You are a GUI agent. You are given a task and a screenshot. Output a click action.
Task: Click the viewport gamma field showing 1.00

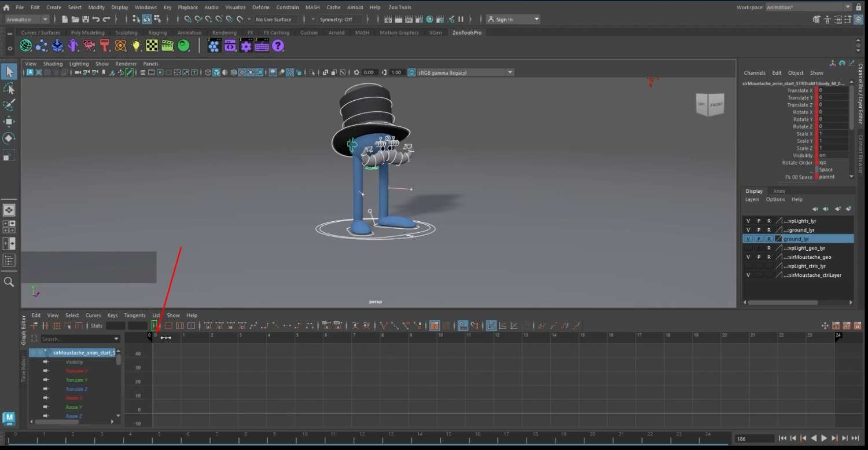pos(396,72)
